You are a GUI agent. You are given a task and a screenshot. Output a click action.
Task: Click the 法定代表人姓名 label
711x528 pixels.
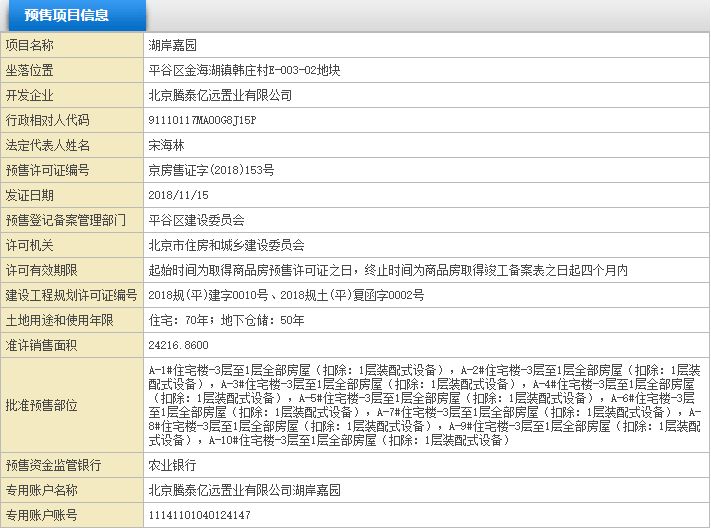point(48,145)
